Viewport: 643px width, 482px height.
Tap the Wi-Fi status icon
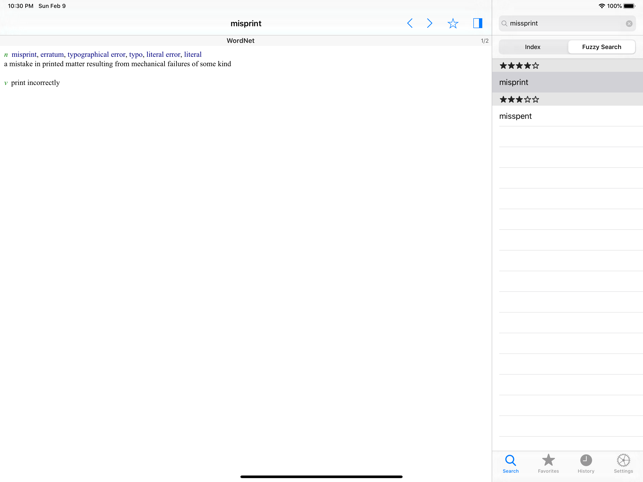coord(602,6)
